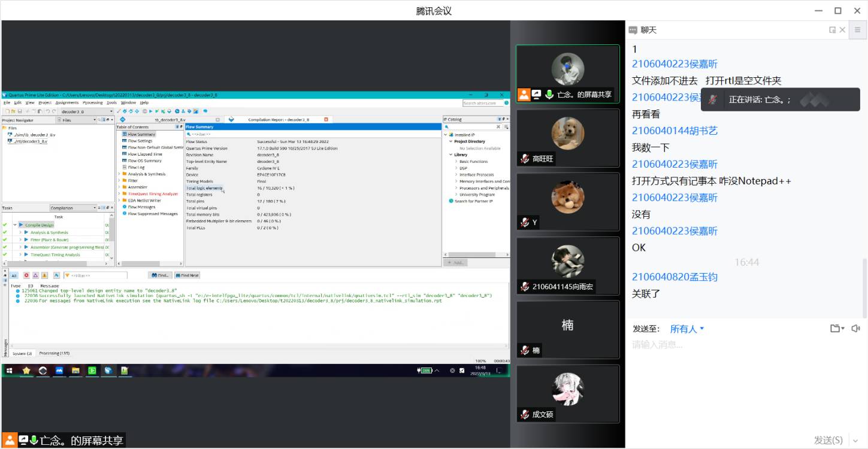Toggle the red error message filter icon

[x=26, y=275]
